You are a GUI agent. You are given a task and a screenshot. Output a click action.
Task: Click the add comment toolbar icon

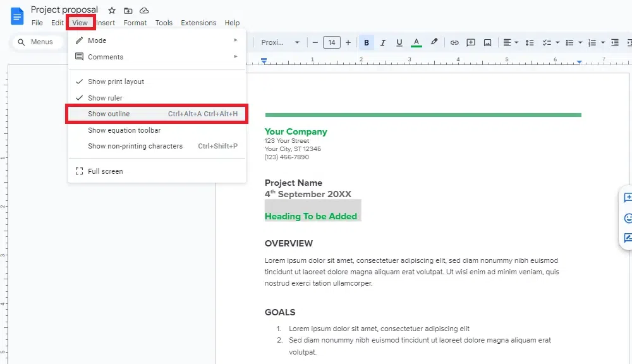tap(471, 42)
